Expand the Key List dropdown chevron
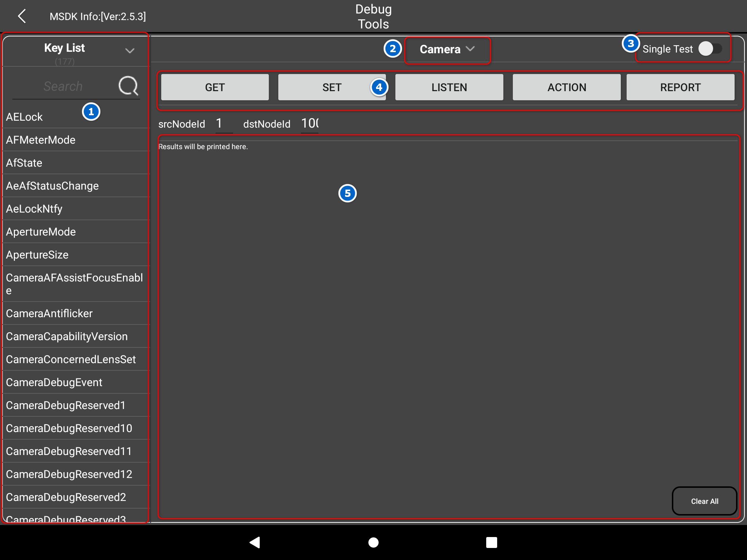This screenshot has height=560, width=747. [130, 50]
